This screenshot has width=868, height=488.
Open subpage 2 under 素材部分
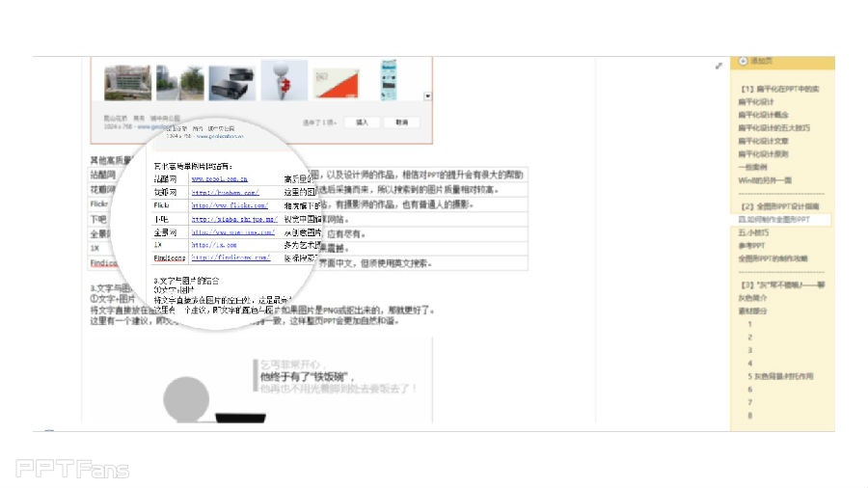tap(750, 338)
